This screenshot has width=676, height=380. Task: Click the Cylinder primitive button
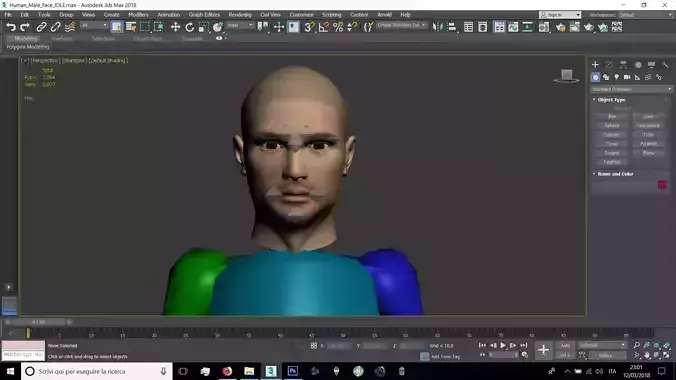[612, 135]
